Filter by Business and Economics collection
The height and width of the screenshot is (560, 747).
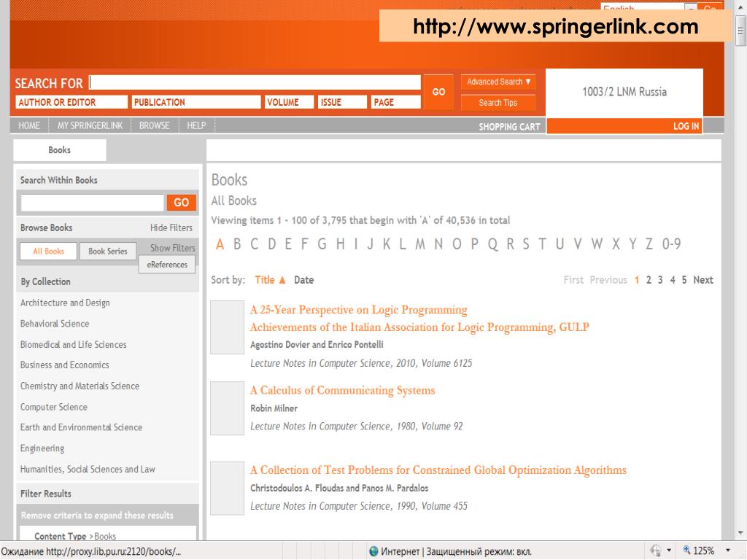(65, 365)
